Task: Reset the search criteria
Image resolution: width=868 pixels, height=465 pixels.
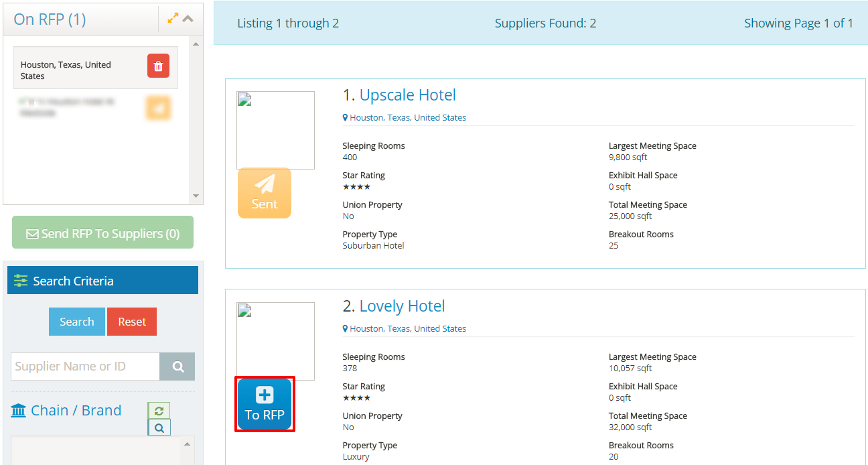Action: (x=132, y=322)
